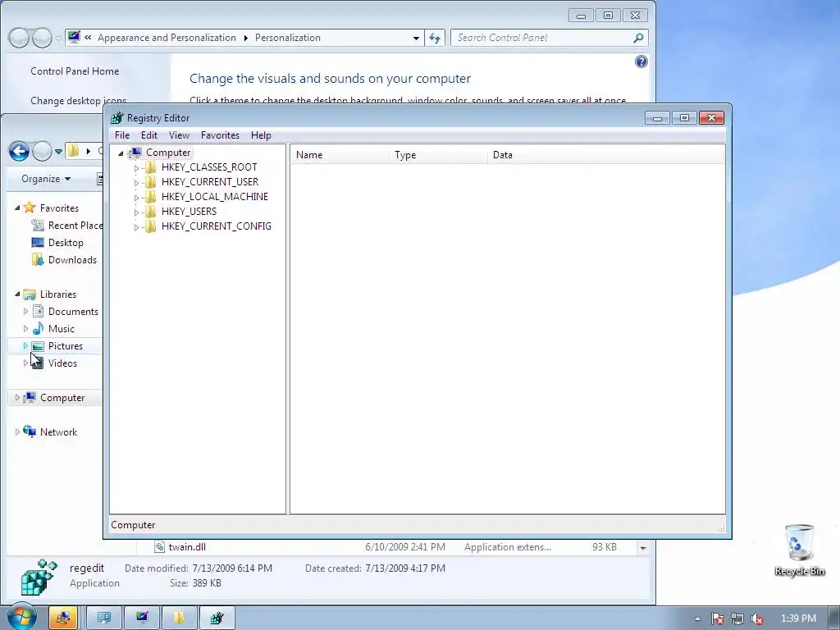Click the Registry Editor title bar icon

[x=116, y=118]
